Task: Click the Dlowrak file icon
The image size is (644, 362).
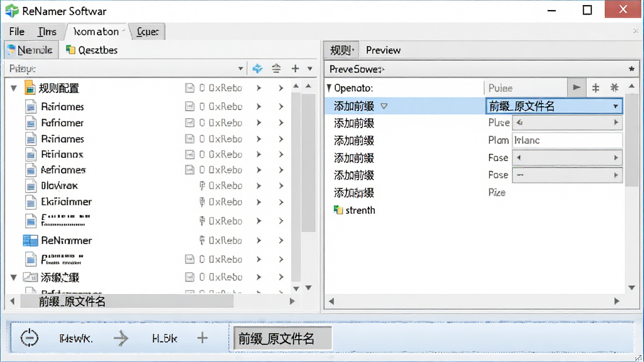Action: click(x=30, y=186)
